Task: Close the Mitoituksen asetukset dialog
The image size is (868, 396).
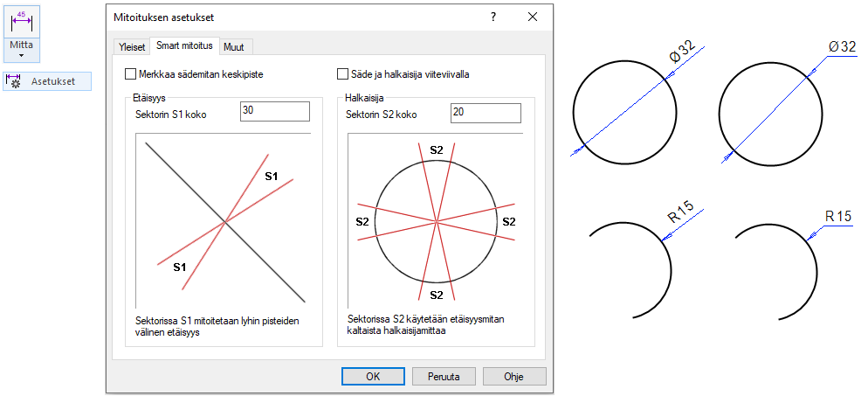Action: coord(533,17)
